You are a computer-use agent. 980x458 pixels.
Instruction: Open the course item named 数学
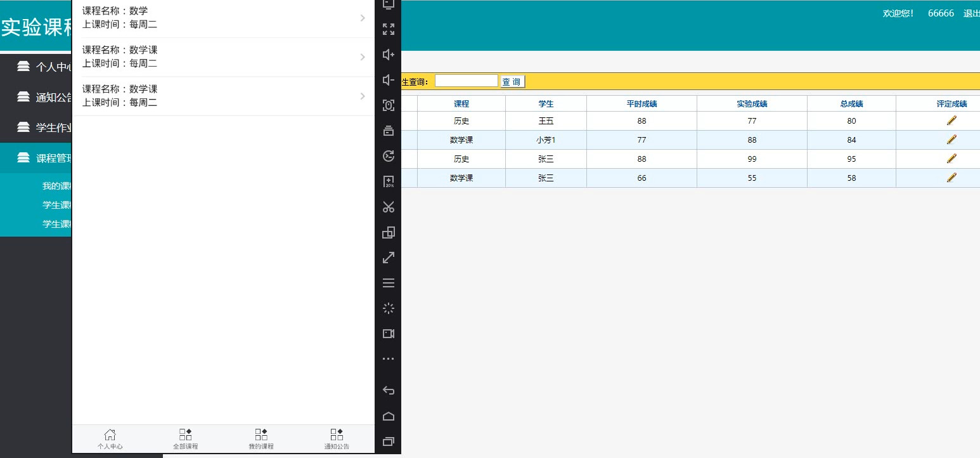pos(223,18)
